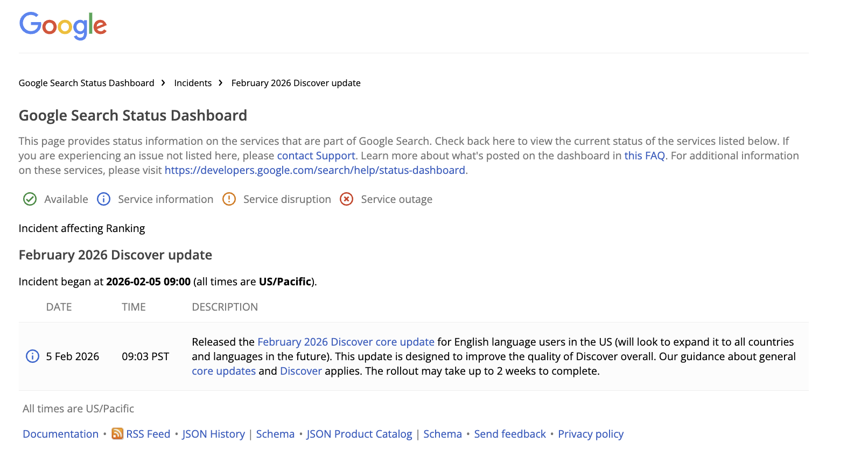Click the red Service outage icon
This screenshot has width=868, height=463.
[x=347, y=199]
